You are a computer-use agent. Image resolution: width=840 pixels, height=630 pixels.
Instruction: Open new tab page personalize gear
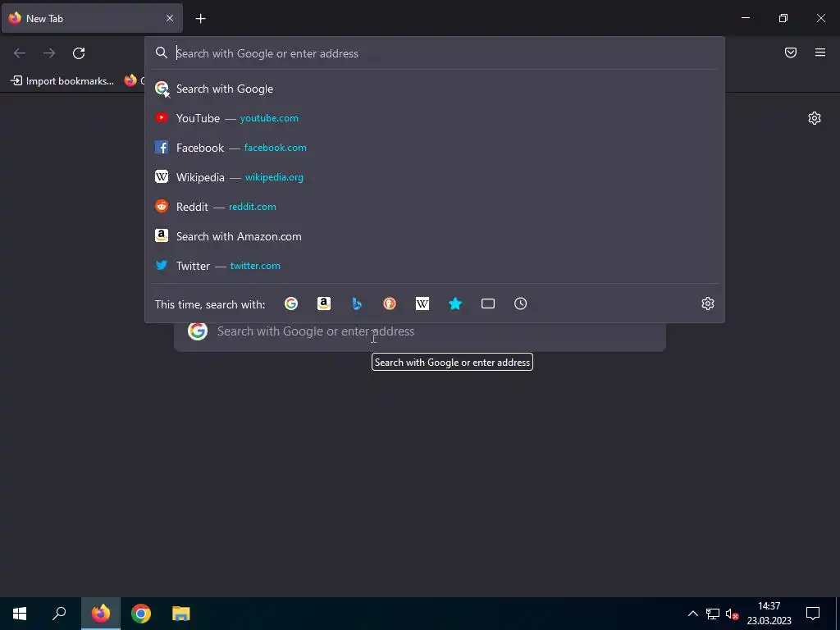(815, 118)
